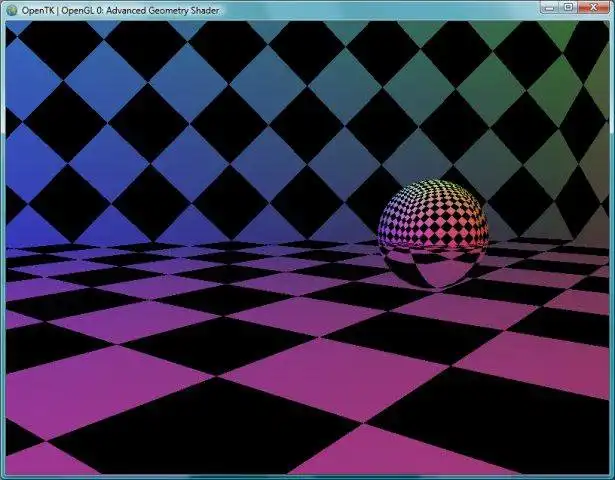Click the title text 'OpenTK | OpenGL 0: Advanced Geometry Shader'
The height and width of the screenshot is (480, 615).
point(120,11)
